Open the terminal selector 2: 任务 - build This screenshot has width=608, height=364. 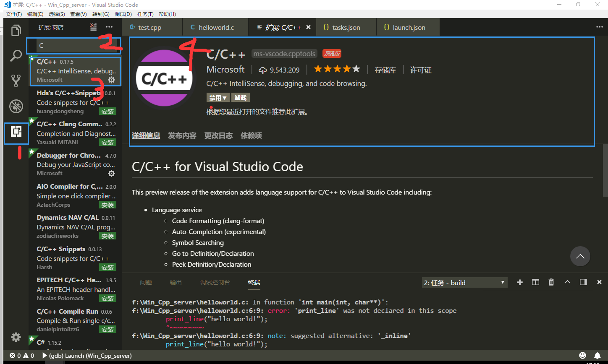tap(464, 283)
